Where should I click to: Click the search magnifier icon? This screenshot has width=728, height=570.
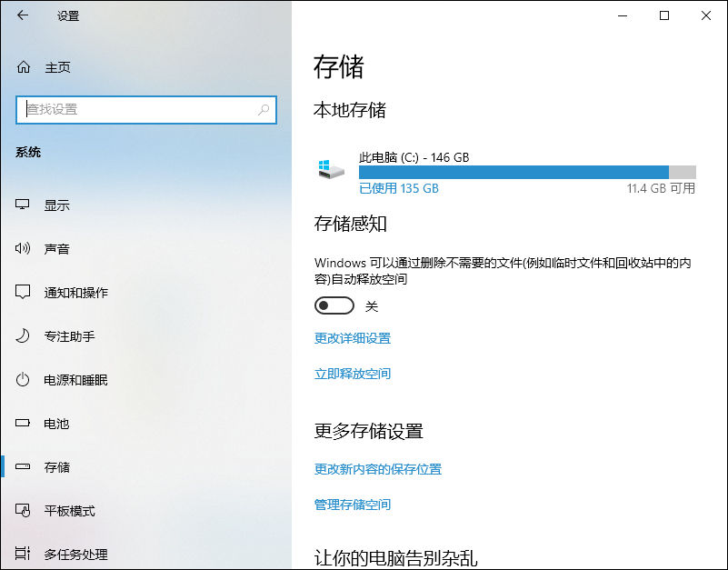pyautogui.click(x=264, y=110)
